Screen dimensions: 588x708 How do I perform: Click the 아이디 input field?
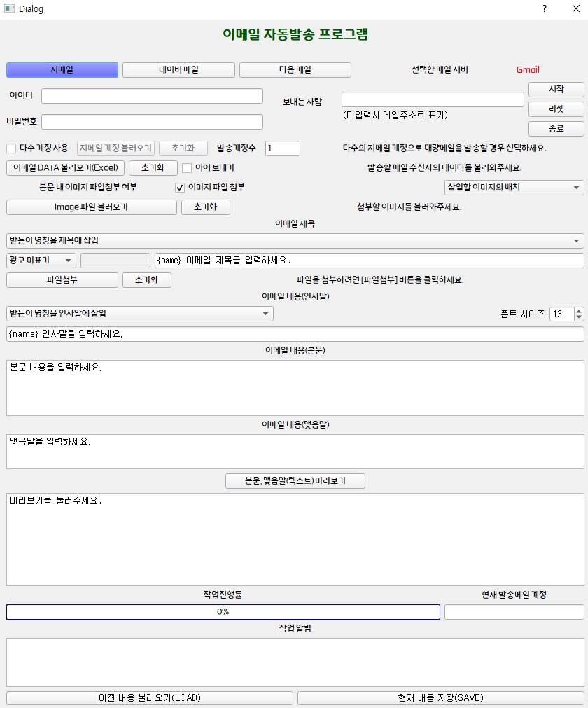tap(152, 96)
